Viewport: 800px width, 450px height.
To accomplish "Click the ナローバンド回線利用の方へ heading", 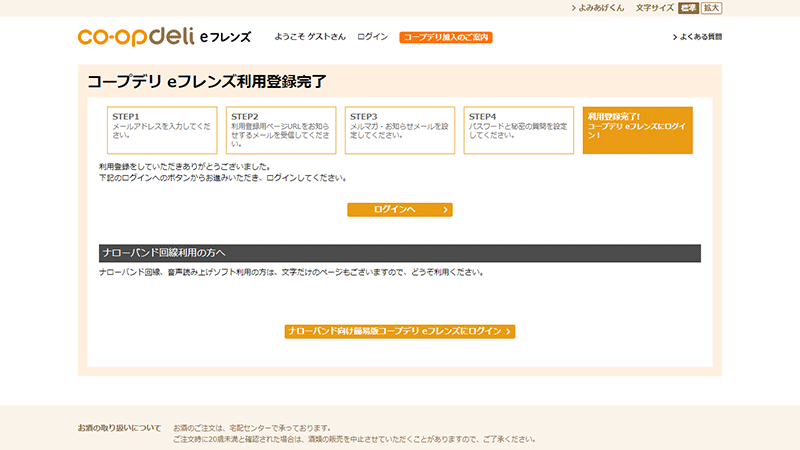I will (x=399, y=253).
